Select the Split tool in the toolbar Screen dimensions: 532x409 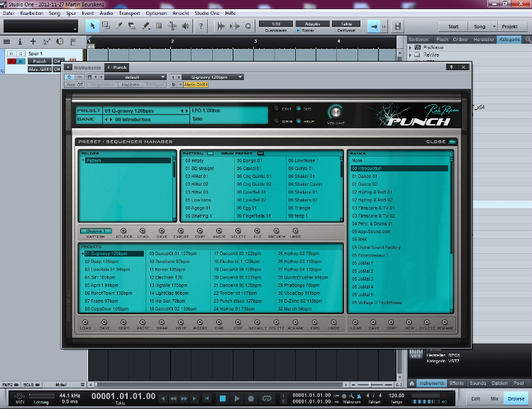click(119, 26)
